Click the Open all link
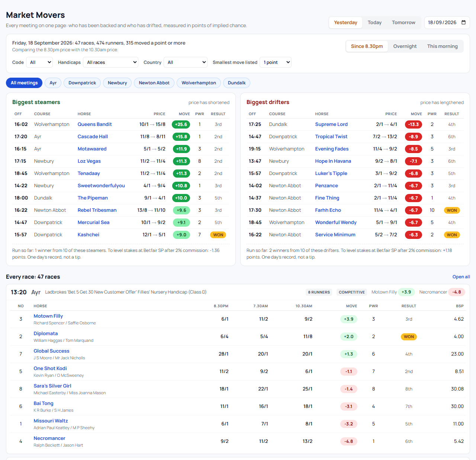 pyautogui.click(x=461, y=277)
